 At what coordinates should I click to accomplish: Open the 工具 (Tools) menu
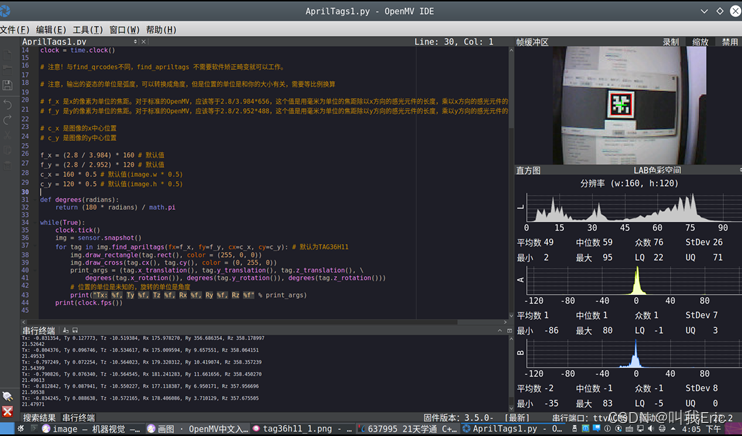tap(88, 30)
